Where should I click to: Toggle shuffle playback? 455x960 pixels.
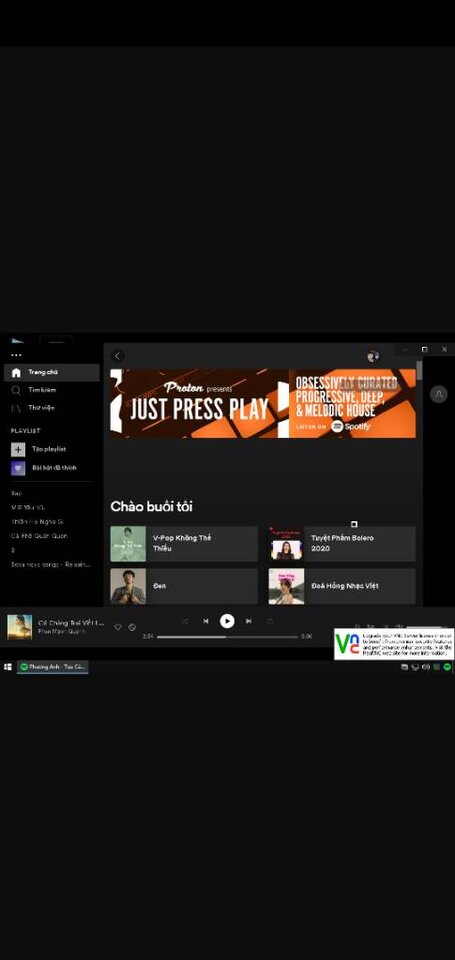(184, 621)
